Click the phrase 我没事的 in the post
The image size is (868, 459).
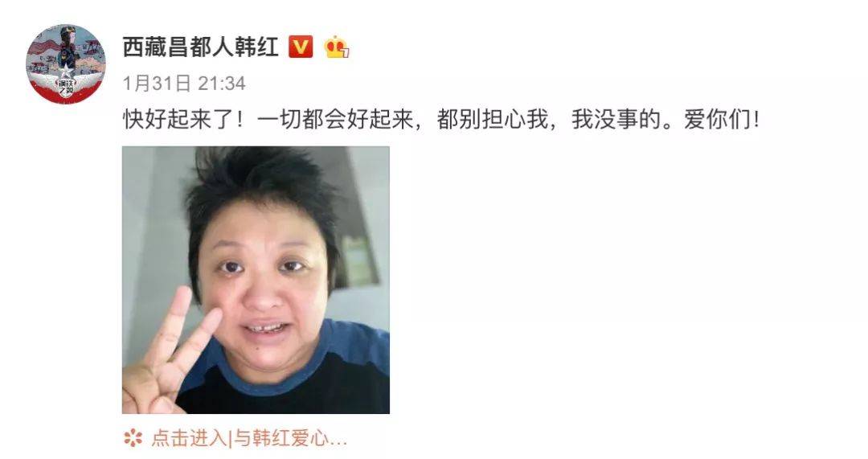(616, 119)
